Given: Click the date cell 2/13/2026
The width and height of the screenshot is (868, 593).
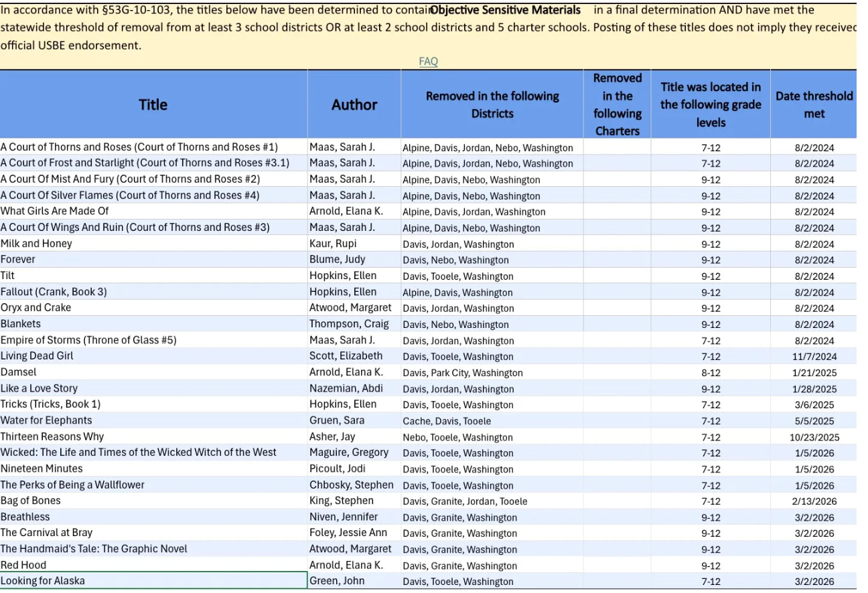Looking at the screenshot, I should pyautogui.click(x=814, y=501).
